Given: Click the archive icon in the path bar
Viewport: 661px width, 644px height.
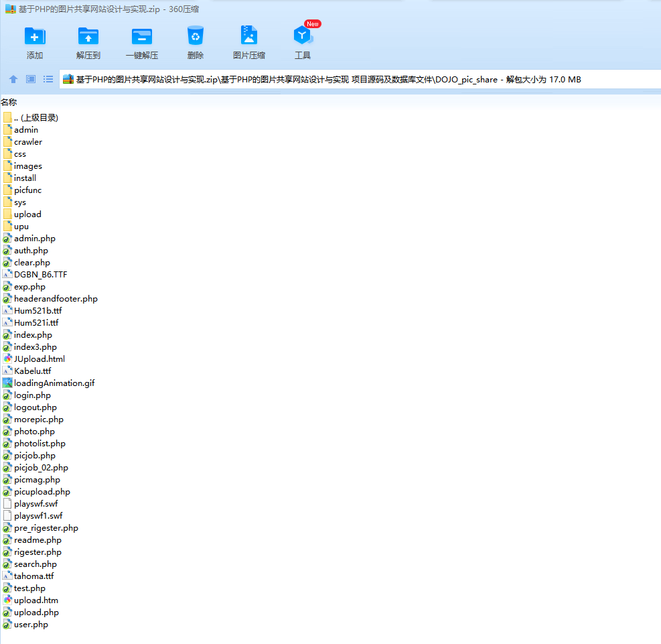Looking at the screenshot, I should pos(68,79).
